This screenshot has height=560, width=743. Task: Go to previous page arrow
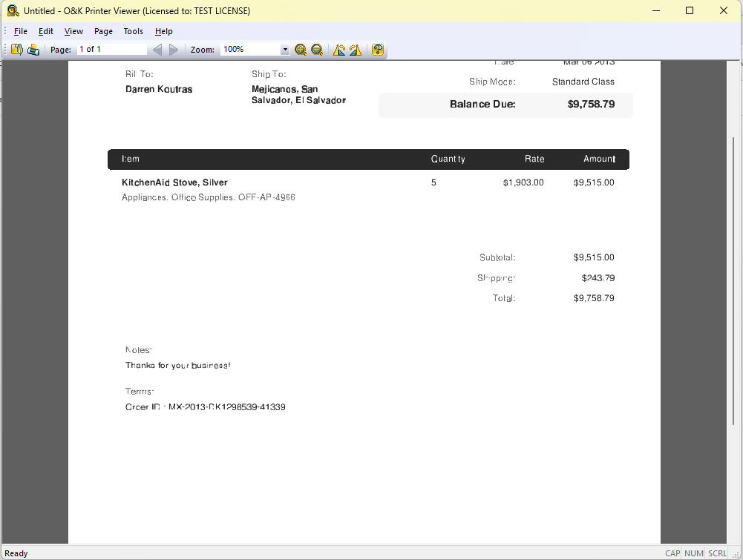(157, 50)
